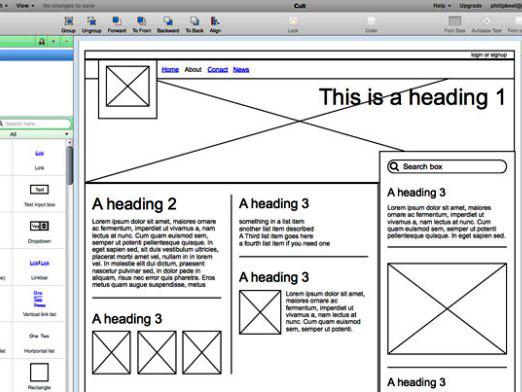522x392 pixels.
Task: Click the library panel scrollbar thumb
Action: pos(69,165)
